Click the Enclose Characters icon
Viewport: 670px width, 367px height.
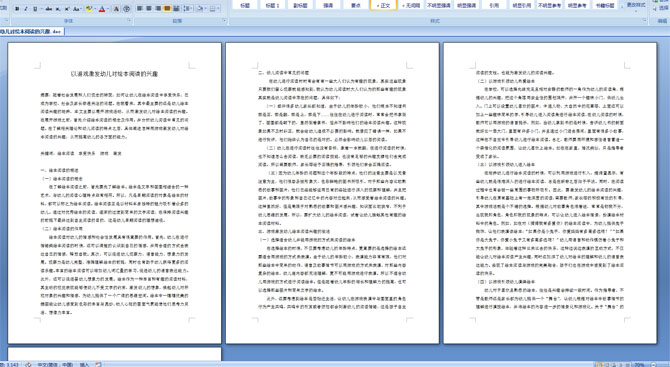click(x=126, y=9)
